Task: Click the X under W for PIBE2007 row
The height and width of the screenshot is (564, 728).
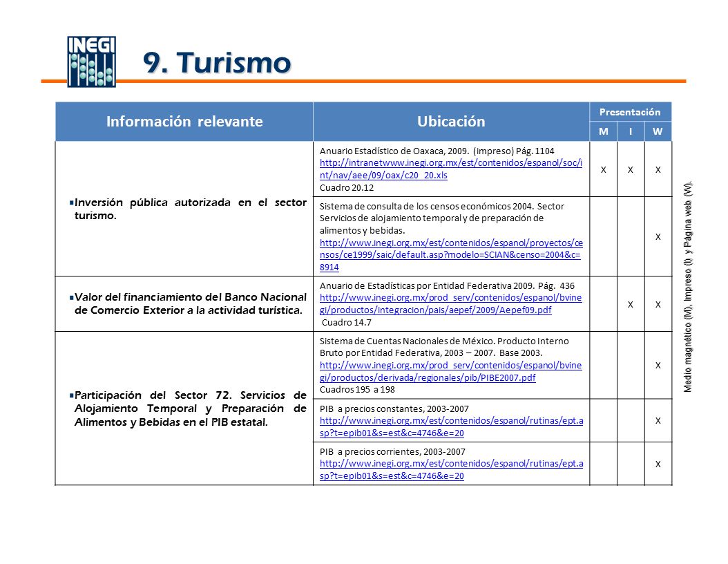Action: [x=658, y=366]
